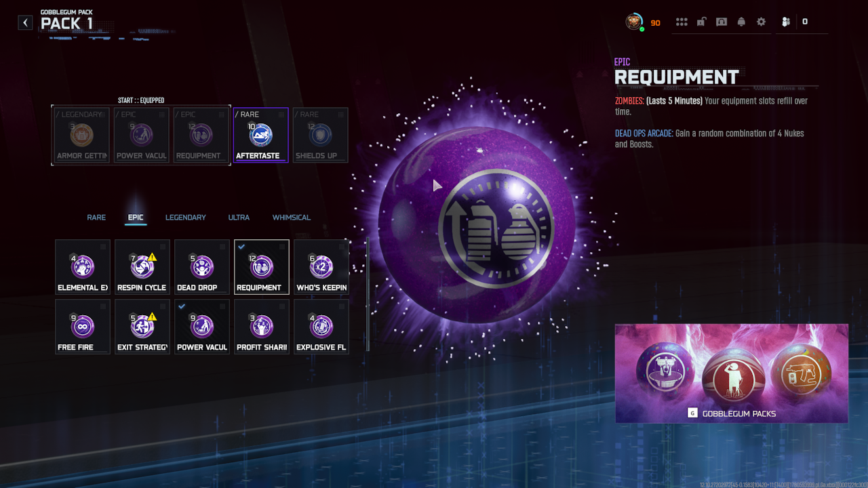Pick the Dead Drop gobblegum
Viewport: 868px width, 488px height.
point(202,267)
